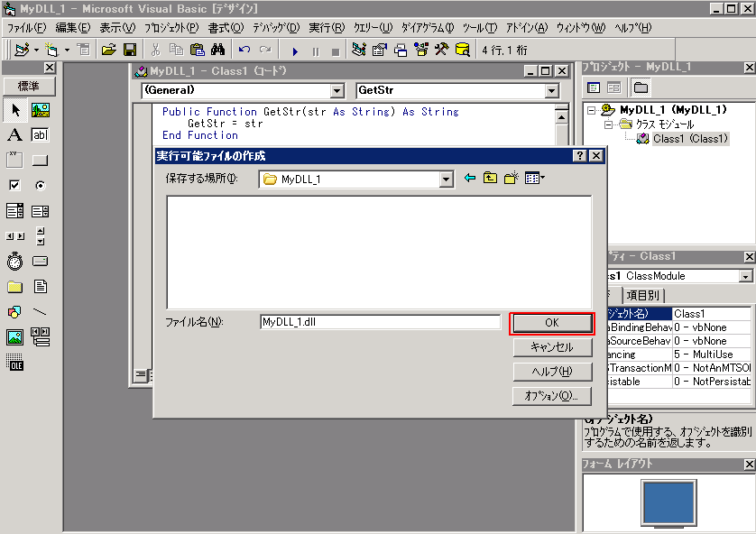Image resolution: width=756 pixels, height=534 pixels.
Task: Click the MyDLL_1.dll filename field
Action: [379, 321]
